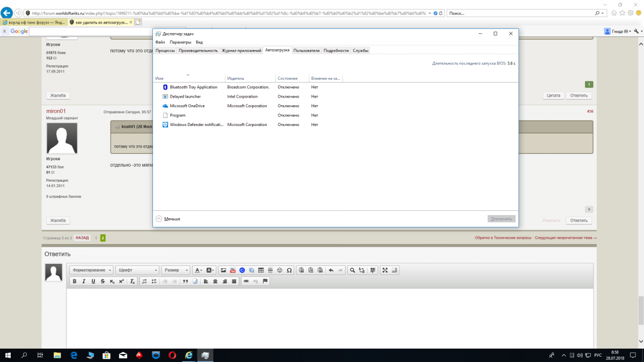Image resolution: width=644 pixels, height=362 pixels.
Task: Click the YouTube video embed icon
Action: click(x=233, y=270)
